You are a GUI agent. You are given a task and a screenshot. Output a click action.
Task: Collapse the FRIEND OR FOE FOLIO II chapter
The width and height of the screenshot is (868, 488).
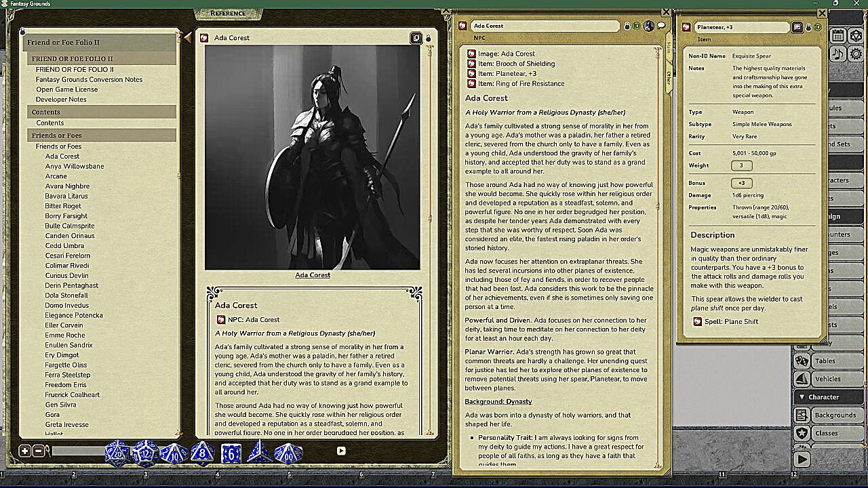(102, 59)
